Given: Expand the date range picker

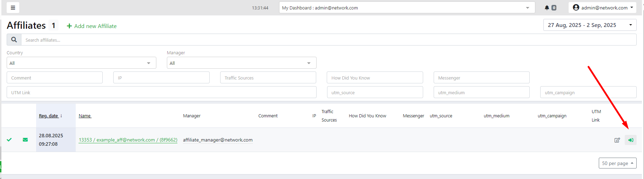Looking at the screenshot, I should (590, 25).
